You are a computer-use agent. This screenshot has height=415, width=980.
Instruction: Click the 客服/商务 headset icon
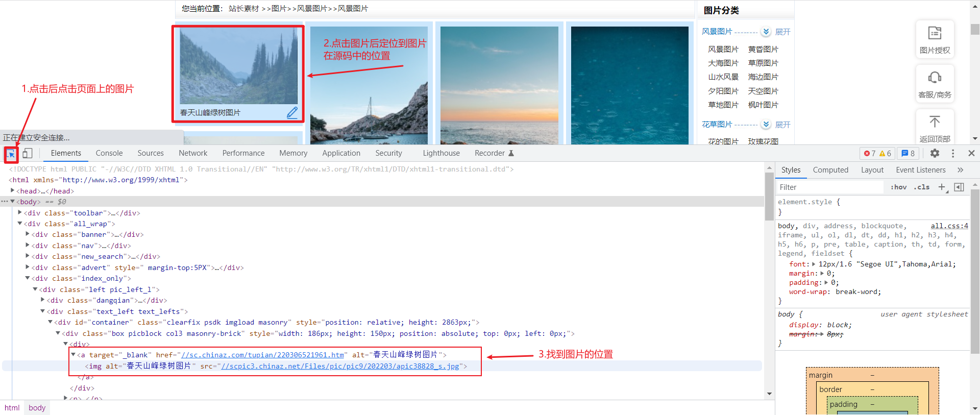pos(935,78)
